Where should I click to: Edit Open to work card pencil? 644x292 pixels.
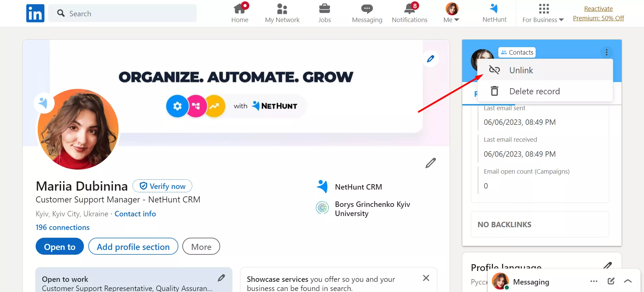(221, 278)
